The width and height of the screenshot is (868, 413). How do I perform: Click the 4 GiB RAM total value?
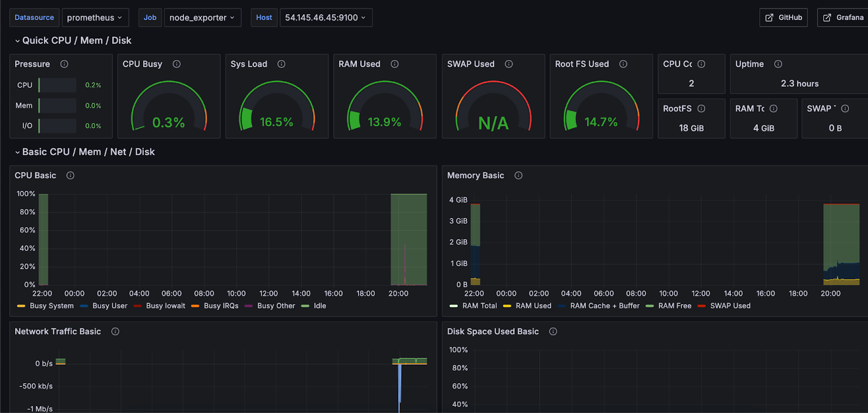click(x=763, y=128)
